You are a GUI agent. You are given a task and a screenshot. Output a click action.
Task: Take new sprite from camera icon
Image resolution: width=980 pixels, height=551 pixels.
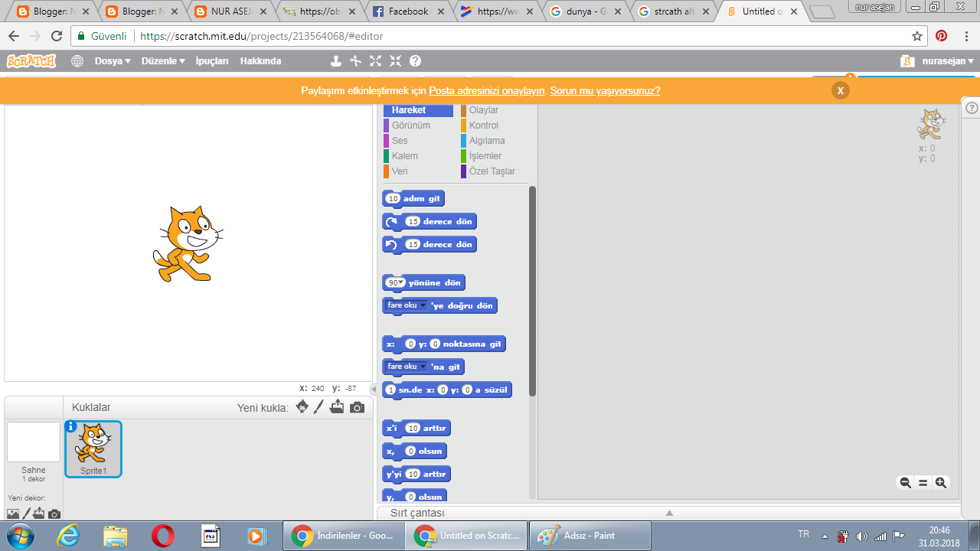(x=357, y=407)
